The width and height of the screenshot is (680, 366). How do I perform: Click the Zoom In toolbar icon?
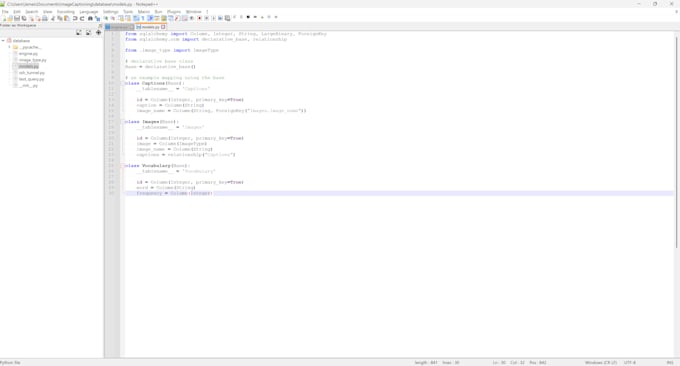click(x=106, y=18)
